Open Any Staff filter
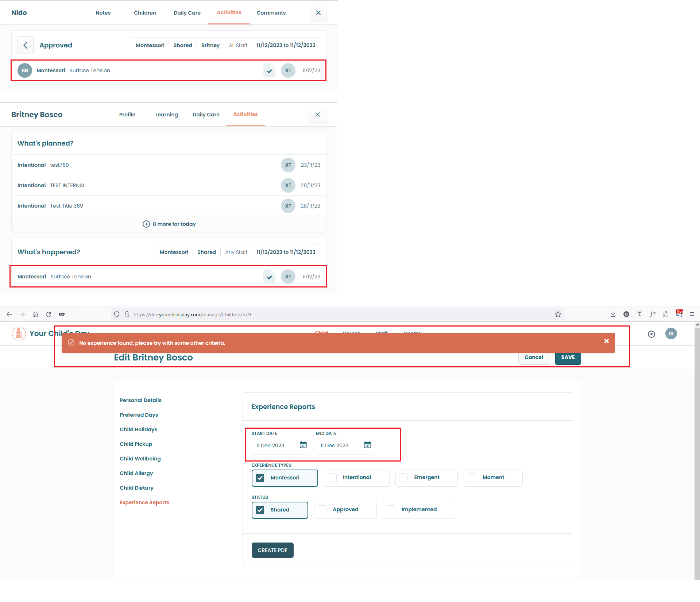 tap(236, 252)
